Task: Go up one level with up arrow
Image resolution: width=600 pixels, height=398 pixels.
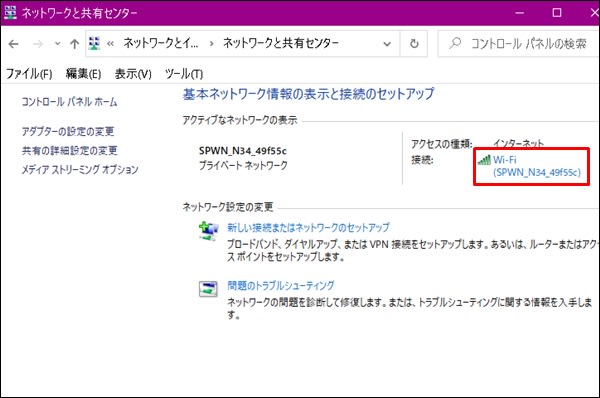Action: (x=74, y=44)
